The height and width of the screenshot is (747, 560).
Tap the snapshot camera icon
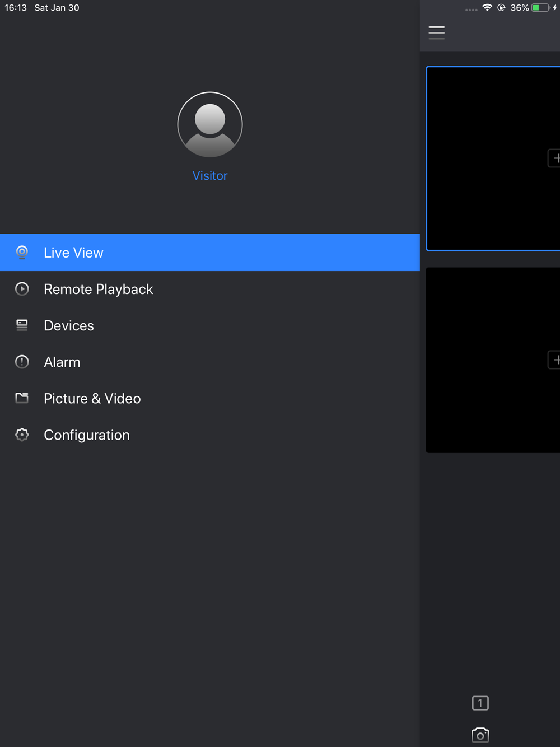point(480,735)
